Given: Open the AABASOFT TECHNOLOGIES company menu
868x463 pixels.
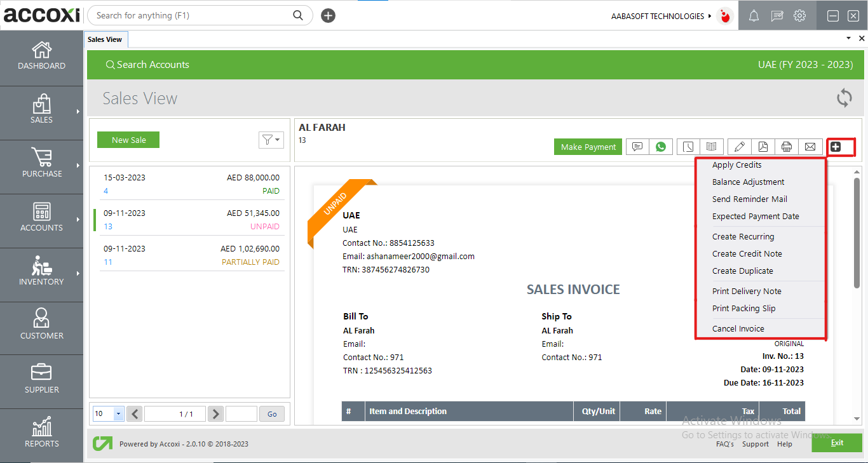Looking at the screenshot, I should click(x=659, y=15).
